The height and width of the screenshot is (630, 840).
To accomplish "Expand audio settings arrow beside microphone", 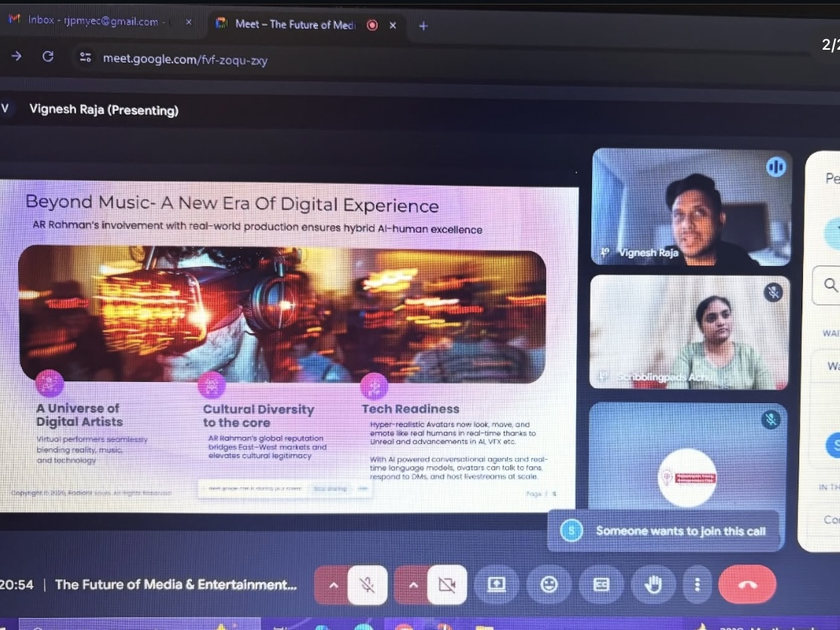I will [334, 585].
